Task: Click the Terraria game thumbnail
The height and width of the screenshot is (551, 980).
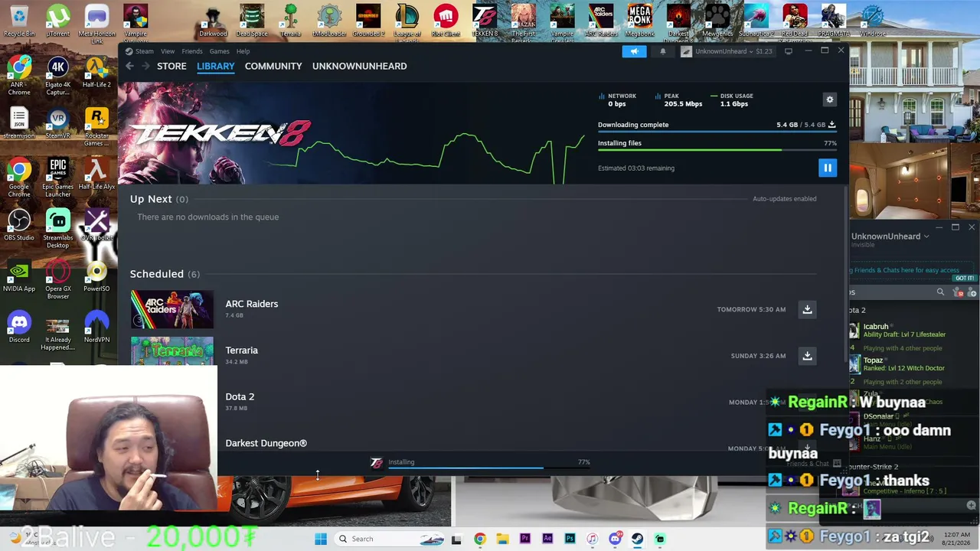Action: [172, 351]
